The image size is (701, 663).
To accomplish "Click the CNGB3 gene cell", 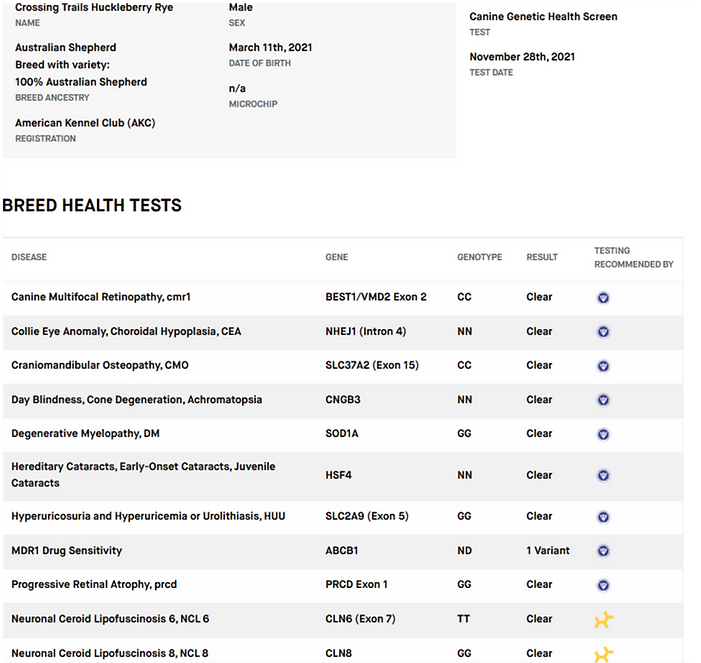I will tap(343, 400).
